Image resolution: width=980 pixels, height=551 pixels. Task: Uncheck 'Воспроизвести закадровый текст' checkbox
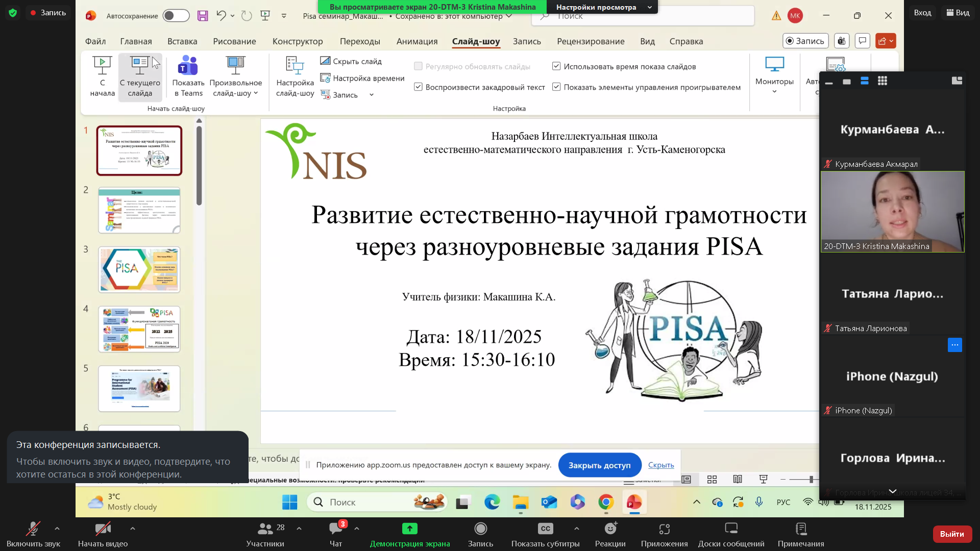tap(418, 87)
